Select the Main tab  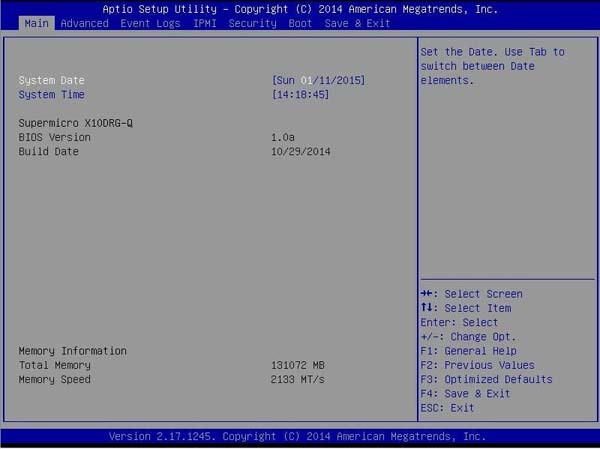point(36,23)
